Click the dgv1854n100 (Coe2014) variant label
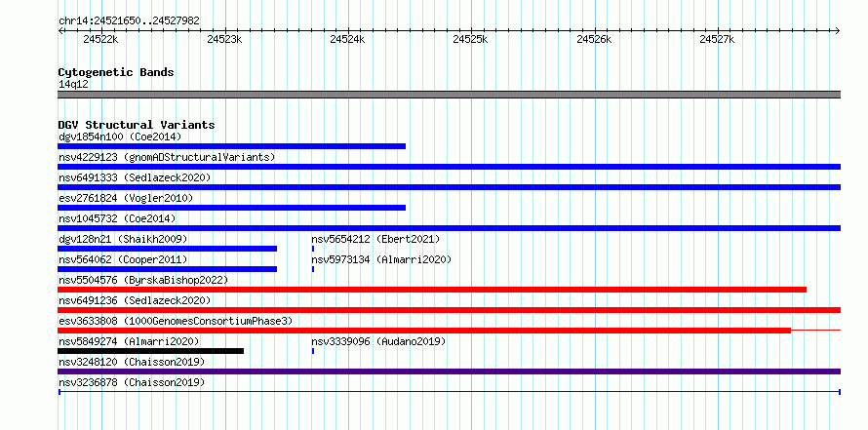Screen dimensions: 868x430 click(120, 137)
